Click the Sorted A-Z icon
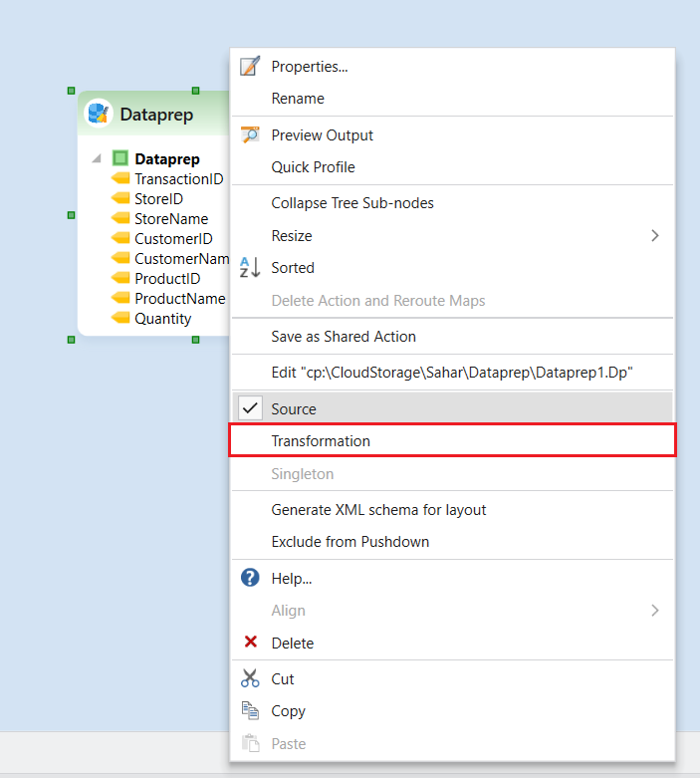Viewport: 700px width, 778px height. (250, 268)
